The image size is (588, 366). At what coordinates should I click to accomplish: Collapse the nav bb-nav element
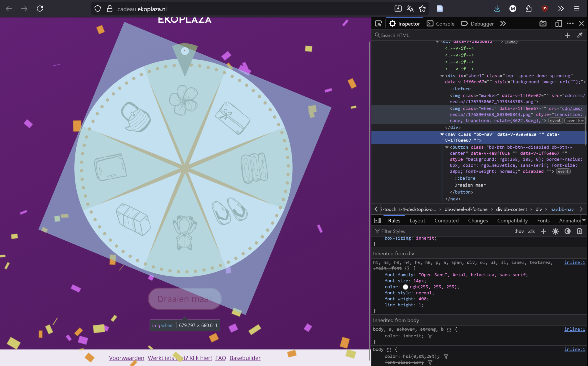point(442,134)
